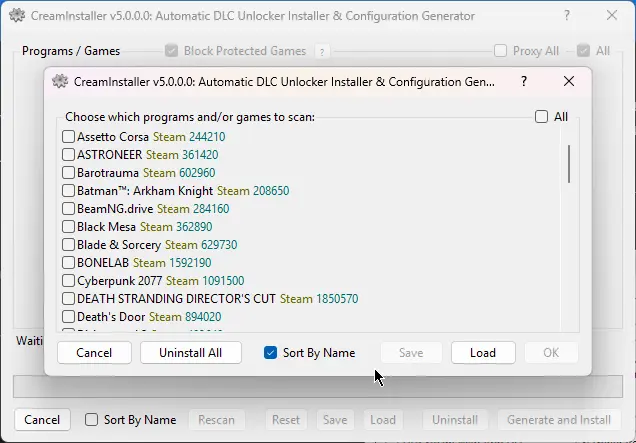Screen dimensions: 636x443
Task: Click the Blade & Sorcery game name
Action: (119, 245)
